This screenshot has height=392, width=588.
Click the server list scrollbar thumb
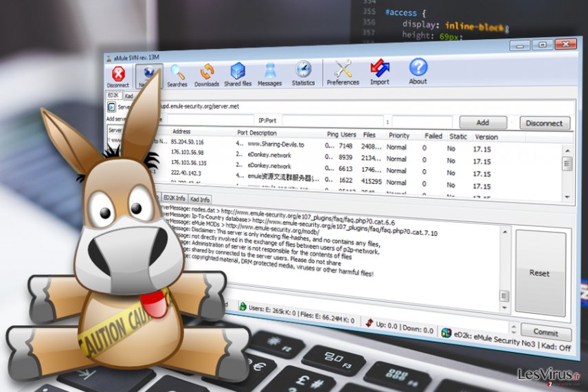tap(567, 164)
